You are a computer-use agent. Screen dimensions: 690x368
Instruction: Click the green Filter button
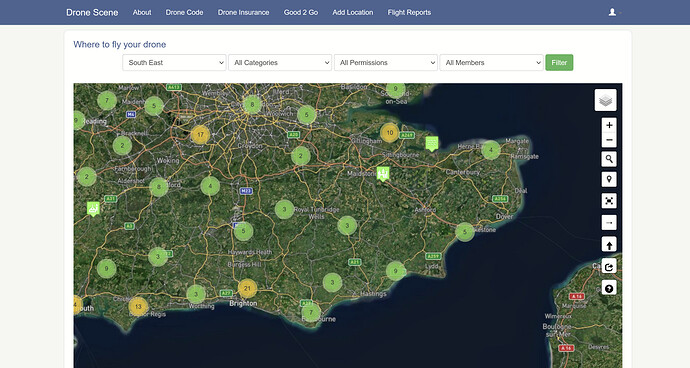click(559, 63)
